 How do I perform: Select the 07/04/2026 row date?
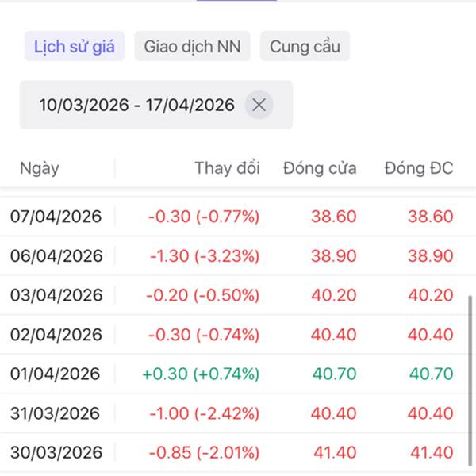click(56, 217)
